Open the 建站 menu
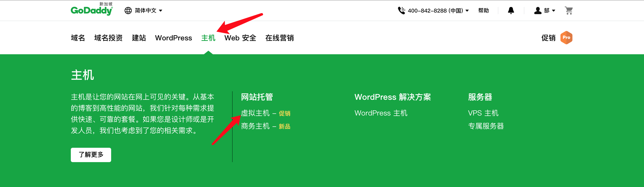This screenshot has height=187, width=644. click(139, 38)
